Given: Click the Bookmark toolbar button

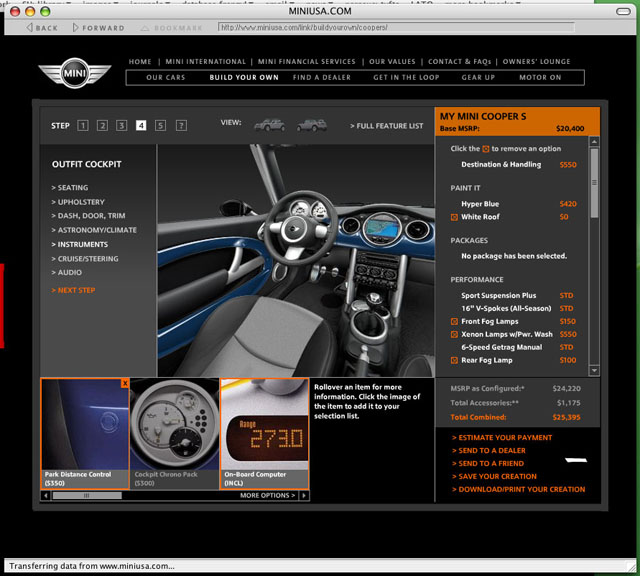Looking at the screenshot, I should 171,28.
